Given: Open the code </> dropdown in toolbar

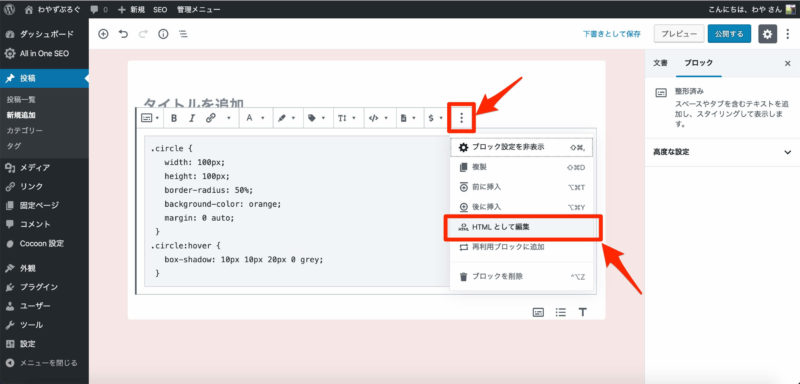Looking at the screenshot, I should (x=378, y=118).
